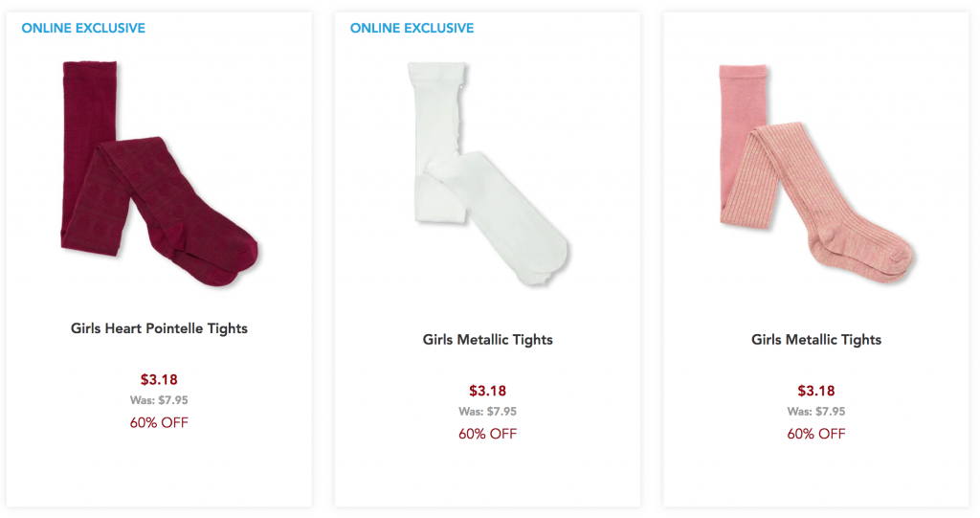
Task: Open the pink Metallic Tights product image
Action: tap(816, 174)
